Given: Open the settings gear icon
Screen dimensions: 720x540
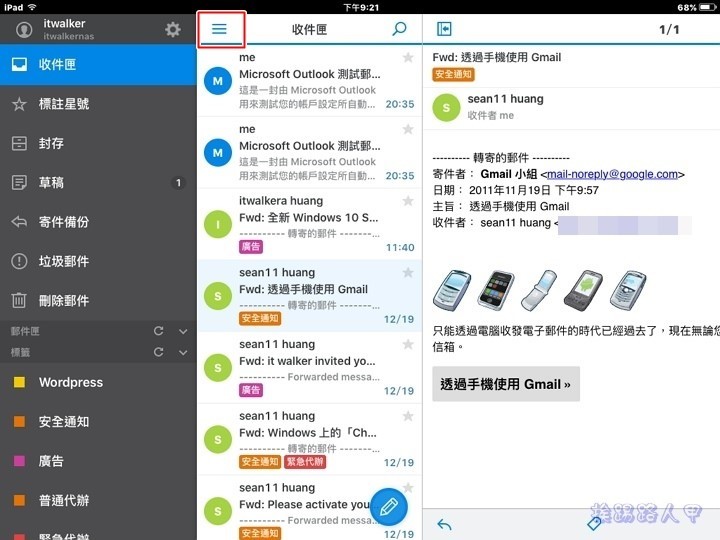Looking at the screenshot, I should click(x=173, y=29).
